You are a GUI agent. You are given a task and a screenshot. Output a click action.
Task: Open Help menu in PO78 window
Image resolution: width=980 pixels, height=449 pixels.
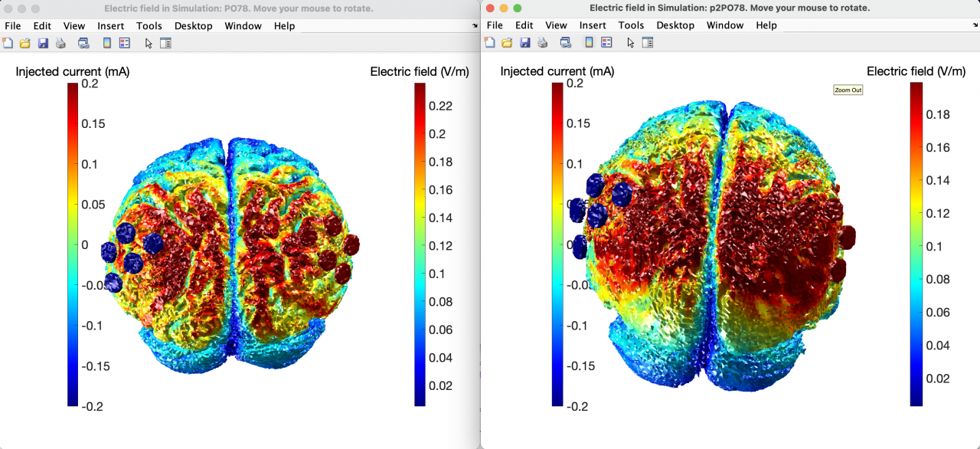(x=284, y=26)
